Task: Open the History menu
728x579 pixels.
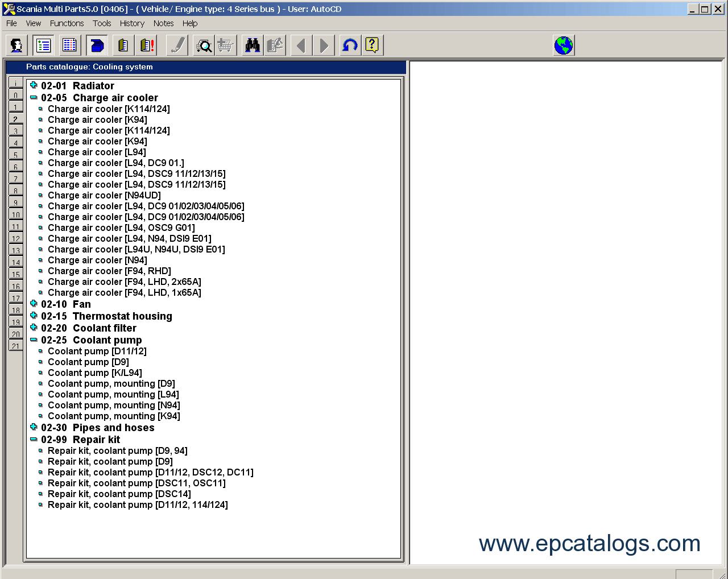Action: coord(132,23)
